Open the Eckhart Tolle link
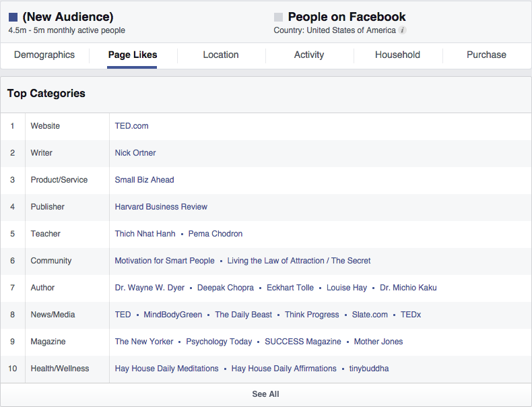This screenshot has height=407, width=532. point(290,288)
